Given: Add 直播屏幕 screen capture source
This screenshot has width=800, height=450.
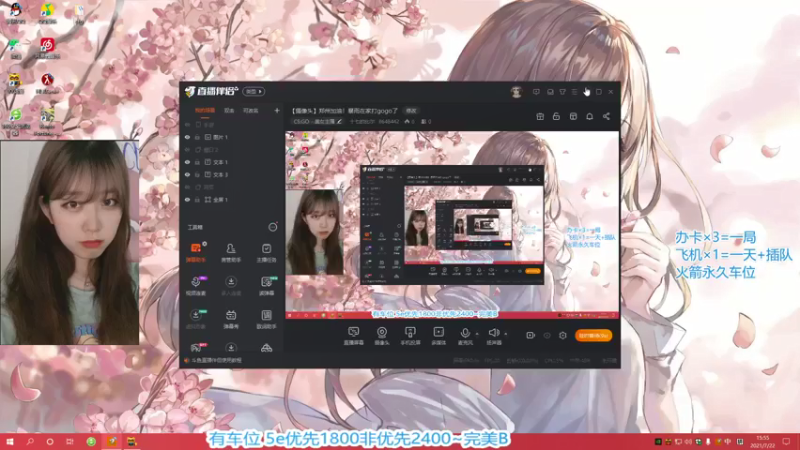Looking at the screenshot, I should pyautogui.click(x=353, y=336).
